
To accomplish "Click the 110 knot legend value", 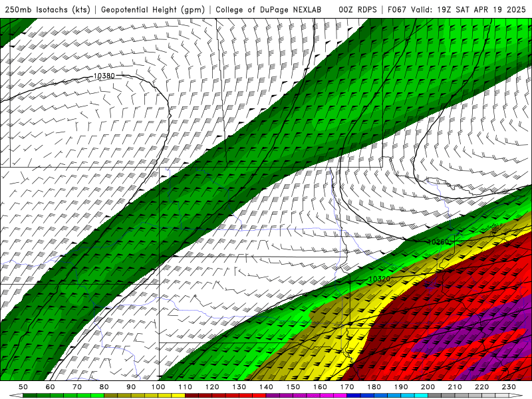I will (186, 387).
